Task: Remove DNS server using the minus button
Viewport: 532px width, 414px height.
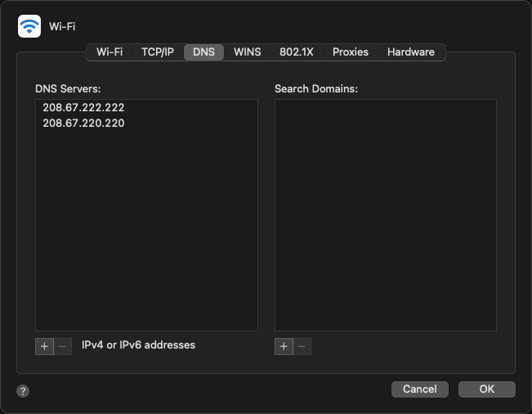Action: (x=63, y=346)
